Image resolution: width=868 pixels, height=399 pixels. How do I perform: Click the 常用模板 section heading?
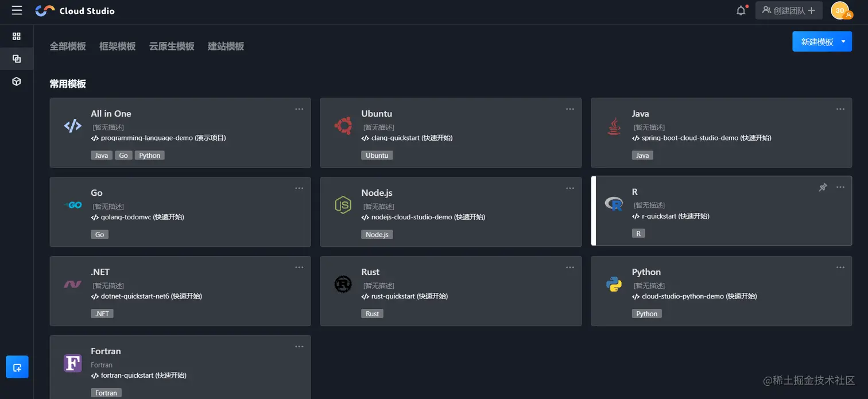tap(68, 84)
